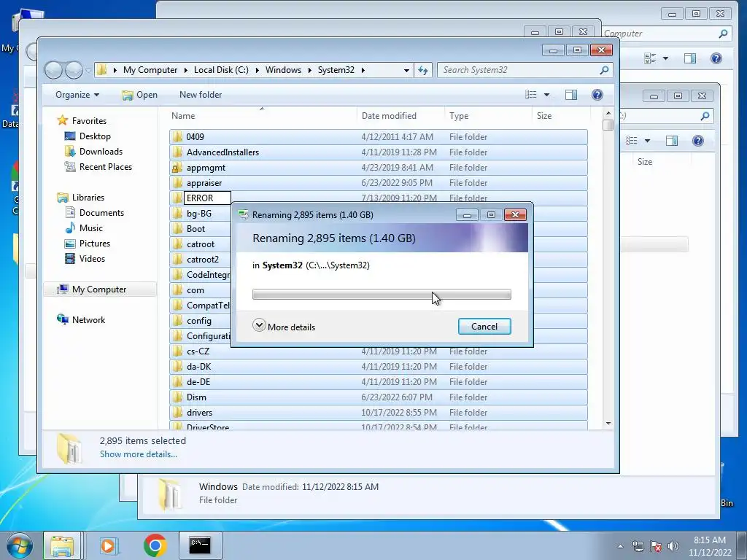Select the appmgmt locked folder icon
747x560 pixels.
177,168
